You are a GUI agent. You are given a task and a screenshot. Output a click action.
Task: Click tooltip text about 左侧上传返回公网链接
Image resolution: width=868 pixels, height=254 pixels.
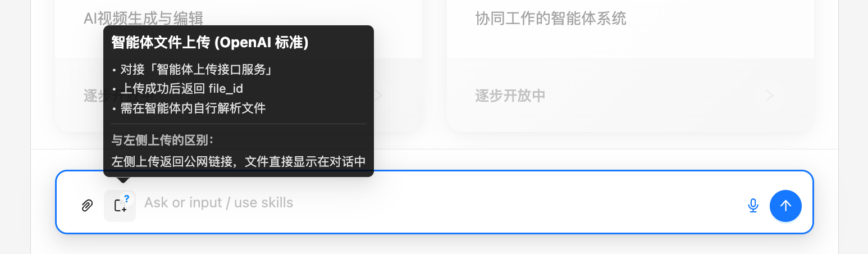coord(239,162)
